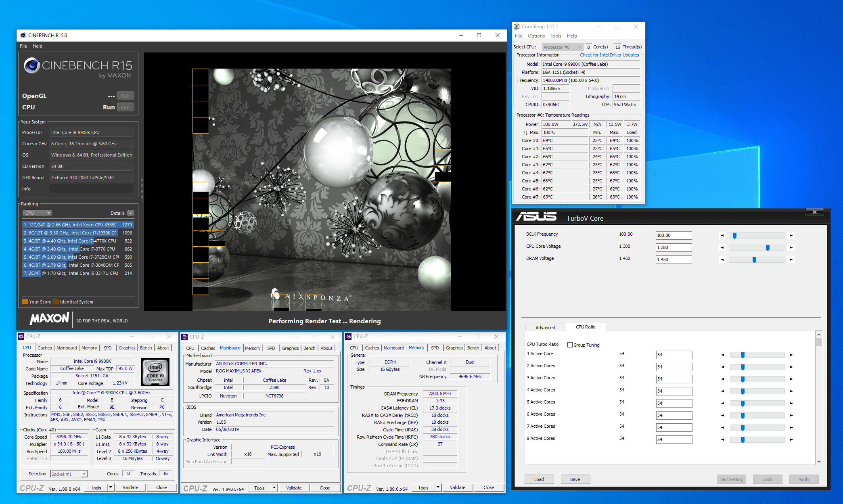This screenshot has width=843, height=504.
Task: Open the Socket #1 Selection dropdown in CPU-Z
Action: (x=69, y=474)
